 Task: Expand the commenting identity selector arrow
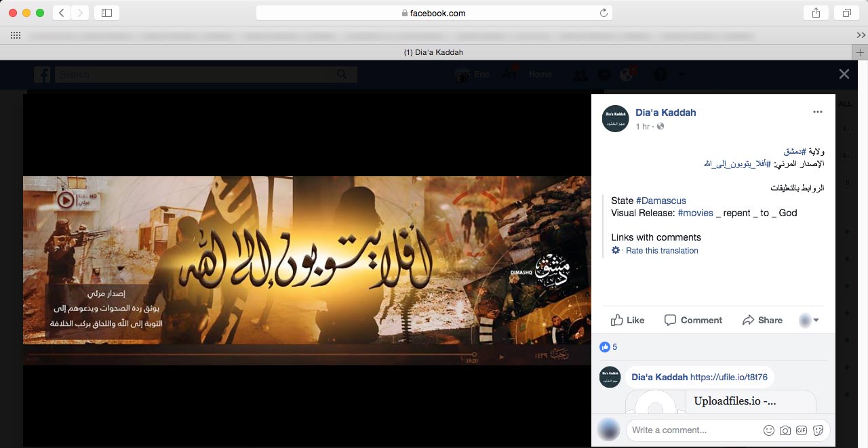(816, 321)
